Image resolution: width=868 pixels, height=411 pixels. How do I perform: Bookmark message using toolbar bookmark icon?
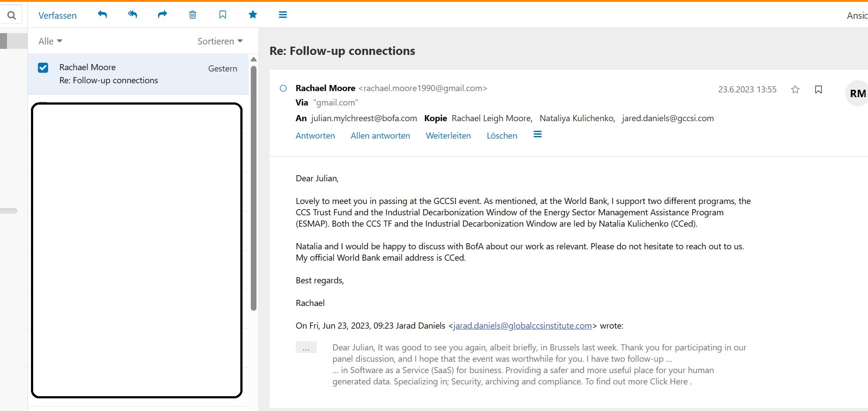tap(222, 15)
